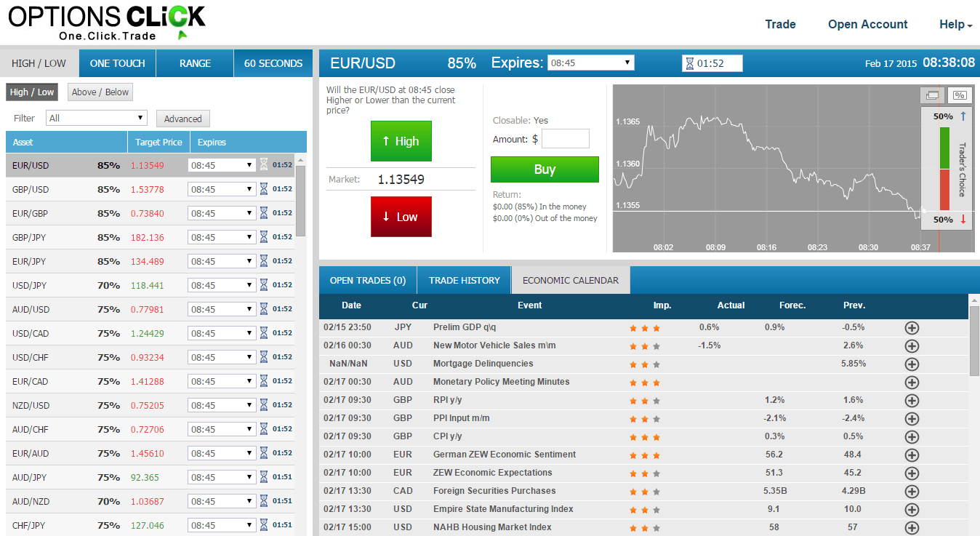
Task: Click the hourglass timer icon on EUR/USD row
Action: click(262, 164)
